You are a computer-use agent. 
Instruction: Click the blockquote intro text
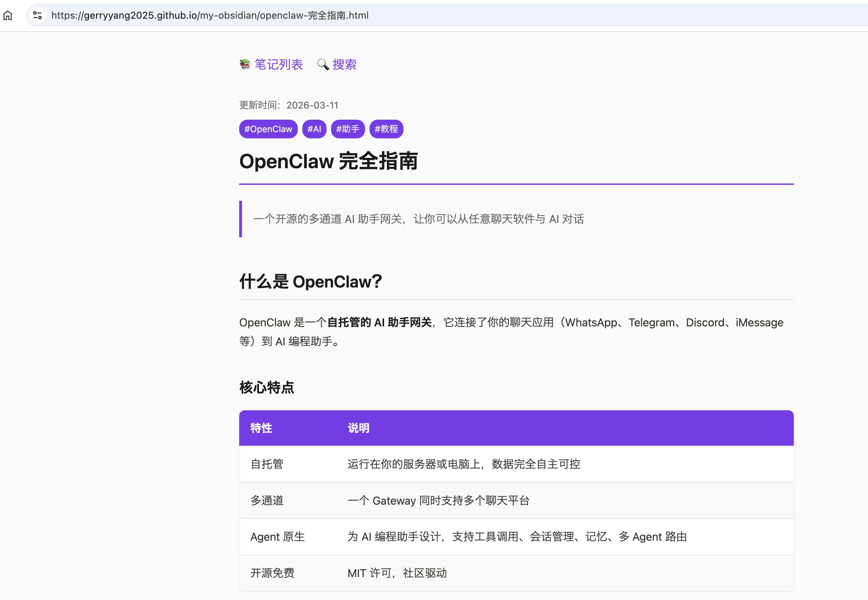(418, 219)
